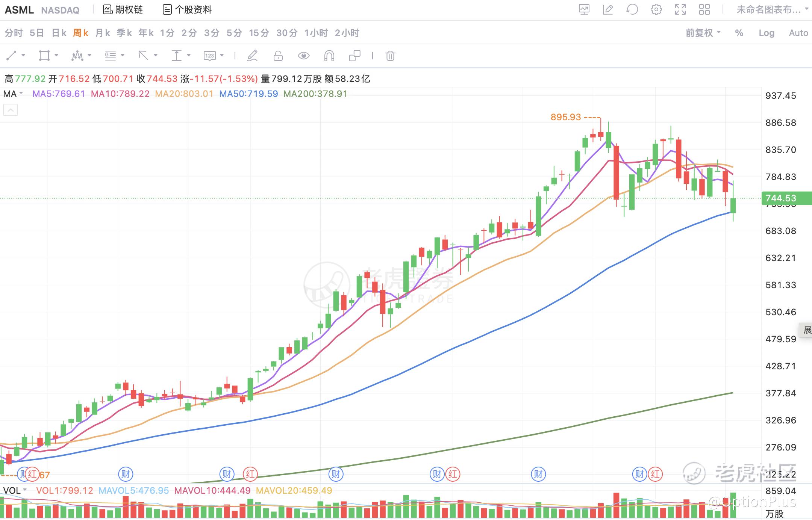This screenshot has width=812, height=520.
Task: Click the current price tag 744.53
Action: [x=786, y=198]
